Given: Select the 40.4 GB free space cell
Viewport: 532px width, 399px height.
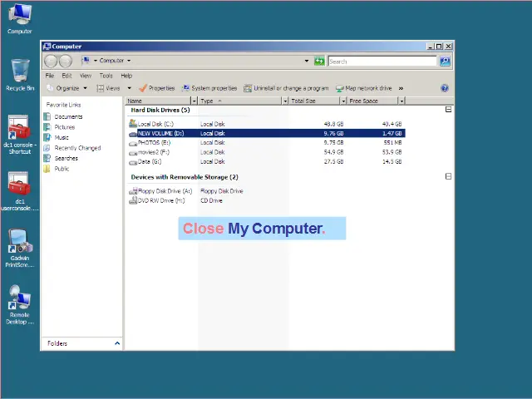Looking at the screenshot, I should click(x=392, y=124).
